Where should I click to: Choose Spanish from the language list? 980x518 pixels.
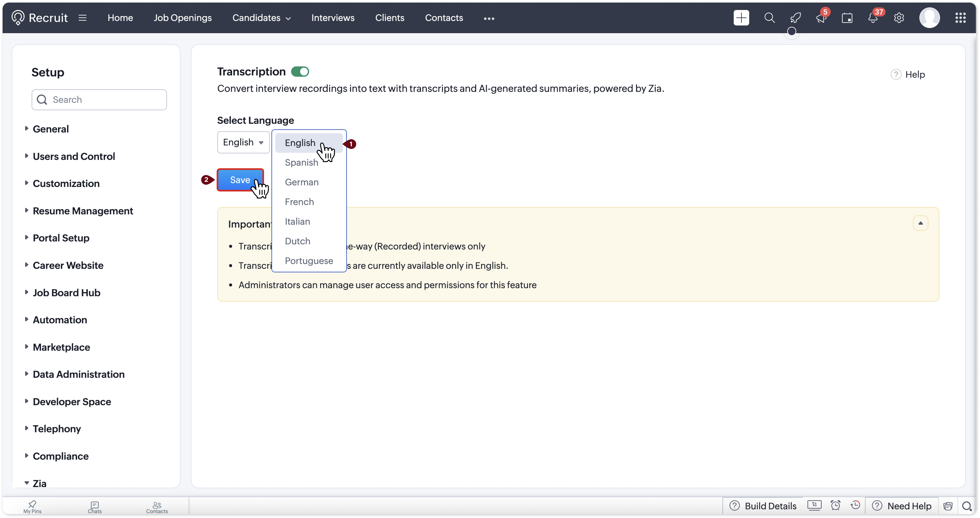[x=301, y=162]
